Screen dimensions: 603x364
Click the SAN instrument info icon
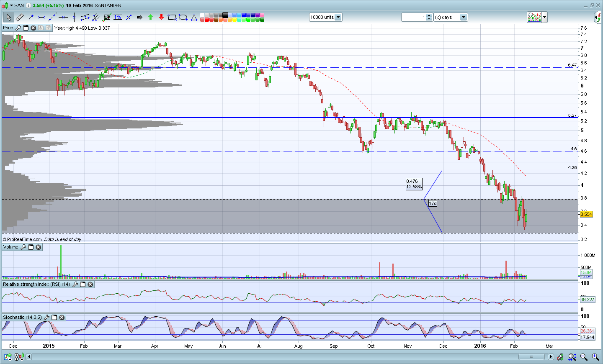tap(28, 5)
